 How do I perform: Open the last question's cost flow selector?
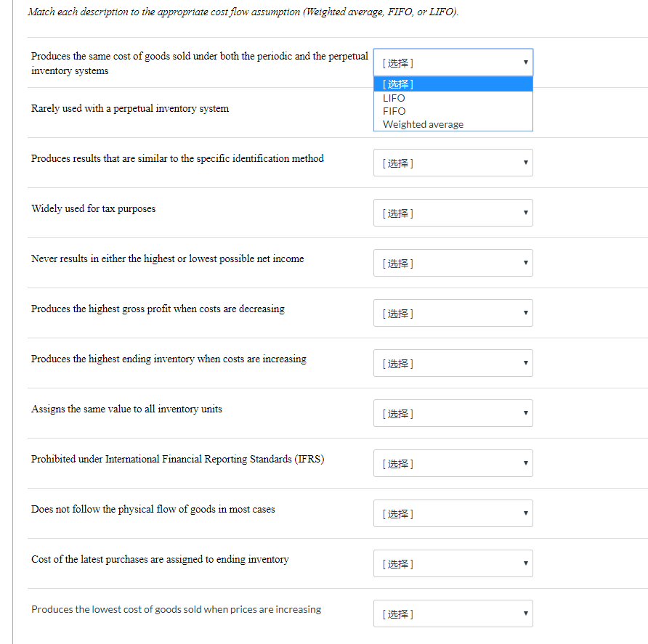pos(453,614)
